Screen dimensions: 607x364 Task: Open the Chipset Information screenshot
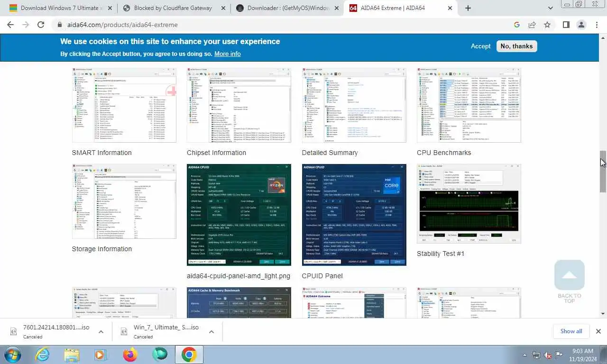239,105
